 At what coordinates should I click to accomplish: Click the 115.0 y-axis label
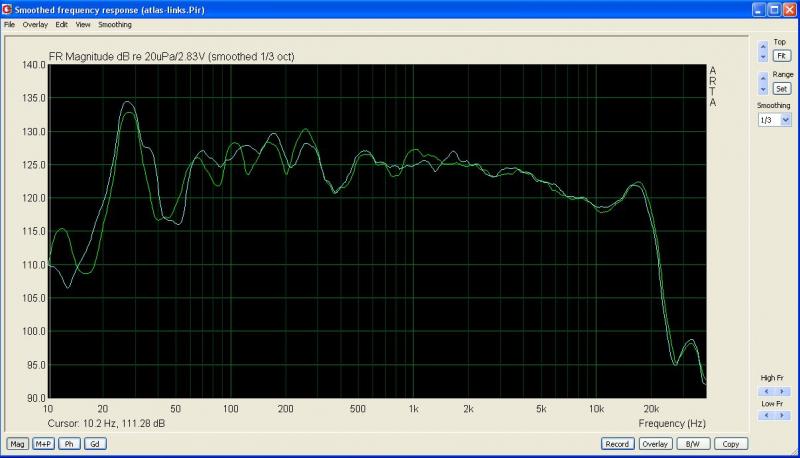[34, 231]
